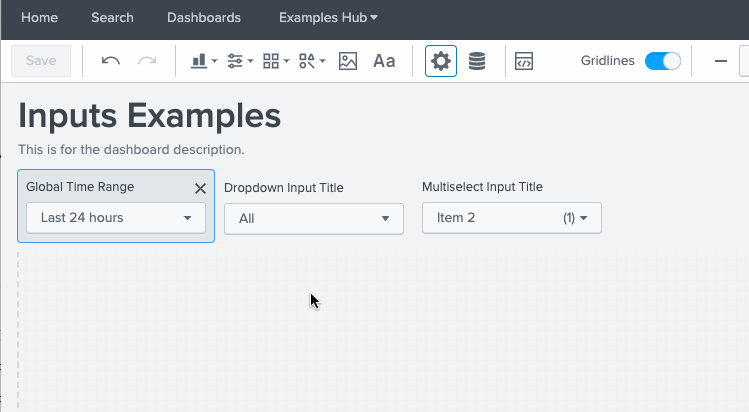The image size is (749, 412).
Task: Toggle the Gridlines switch off
Action: [x=662, y=61]
